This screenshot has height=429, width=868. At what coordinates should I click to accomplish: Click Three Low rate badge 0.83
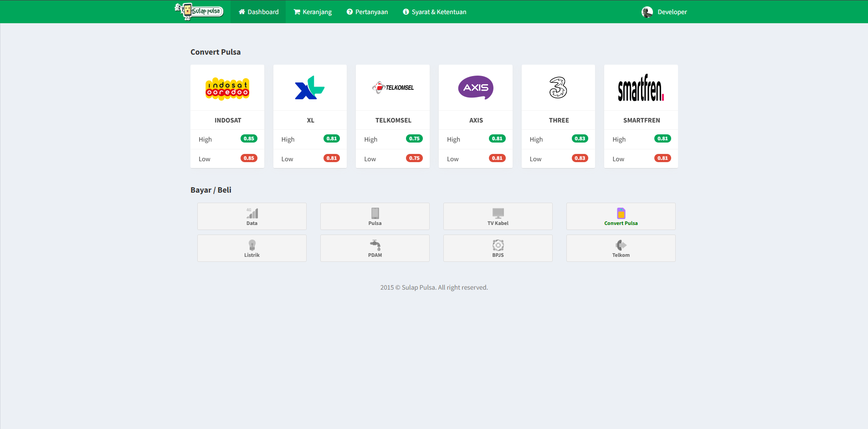[x=580, y=158]
